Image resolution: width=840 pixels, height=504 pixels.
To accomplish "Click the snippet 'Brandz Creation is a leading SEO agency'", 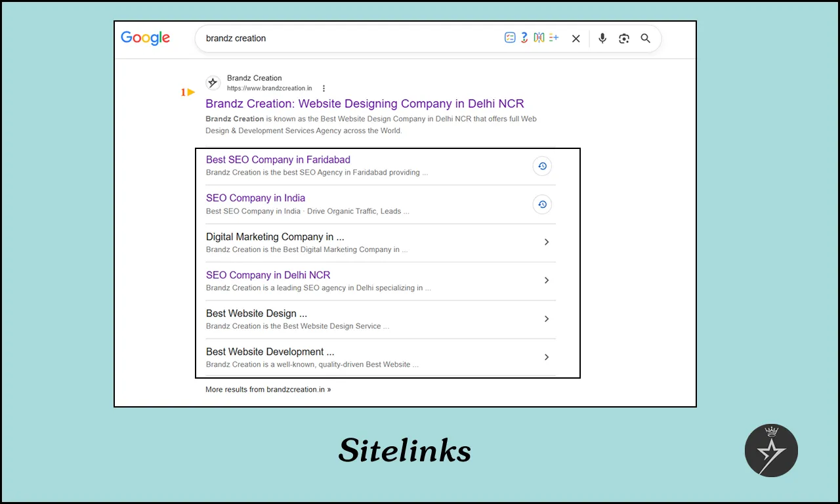I will (x=318, y=287).
